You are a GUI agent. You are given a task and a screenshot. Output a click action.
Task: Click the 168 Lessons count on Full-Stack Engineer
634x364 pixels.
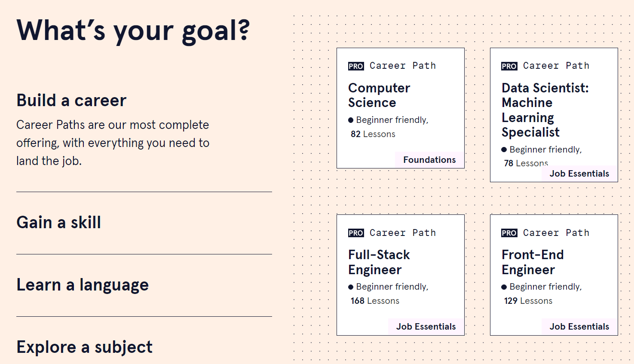point(374,301)
